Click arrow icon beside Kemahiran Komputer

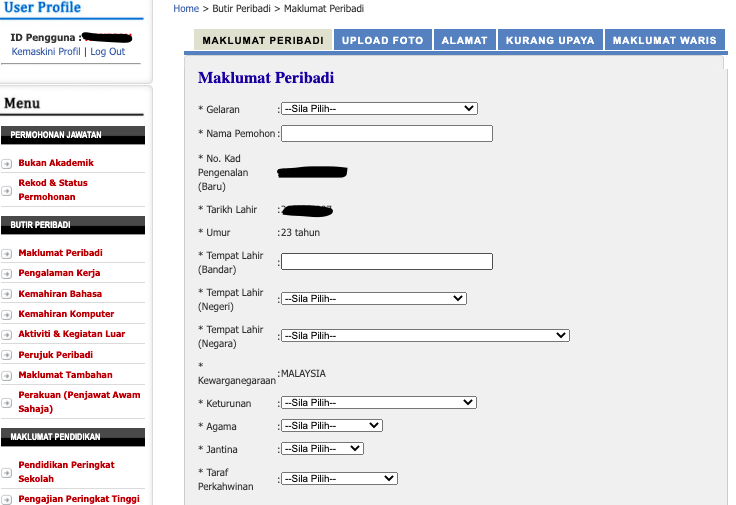(x=7, y=314)
